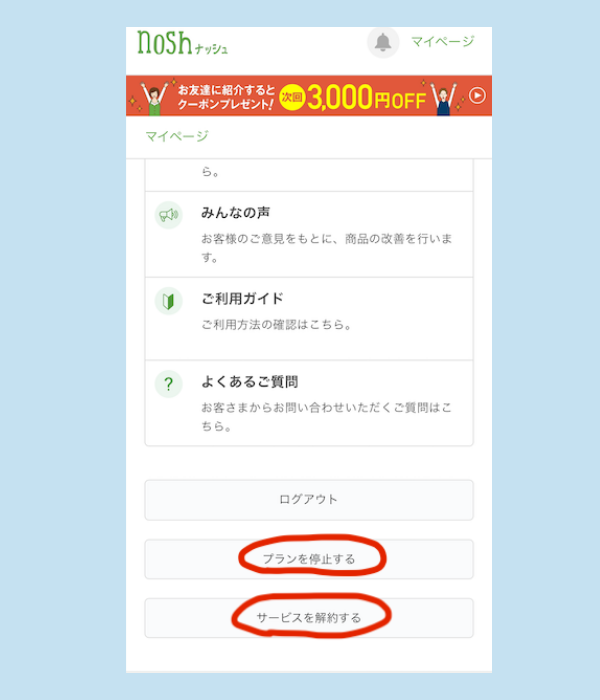Viewport: 600px width, 700px height.
Task: Click the ご利用方法の確認はこちら description text
Action: (276, 325)
